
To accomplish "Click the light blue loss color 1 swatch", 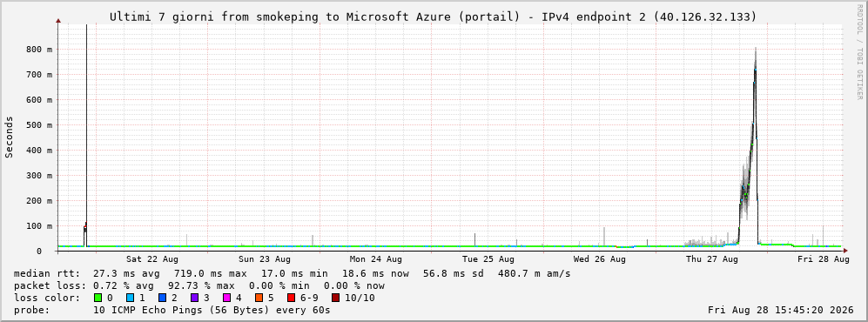I will [x=131, y=299].
